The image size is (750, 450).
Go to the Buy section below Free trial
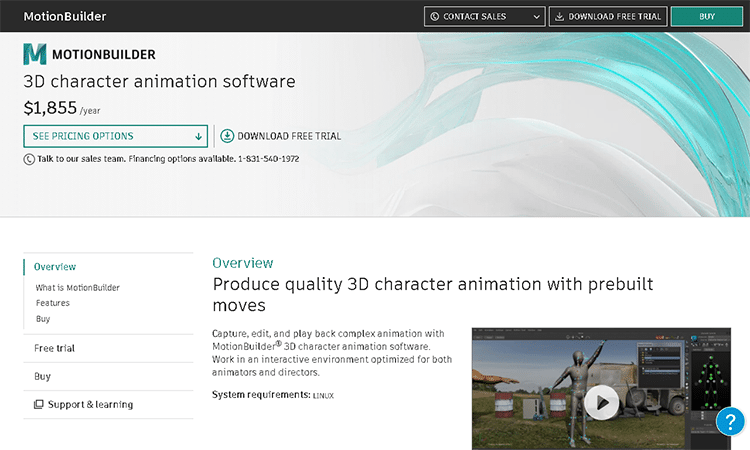[x=42, y=376]
